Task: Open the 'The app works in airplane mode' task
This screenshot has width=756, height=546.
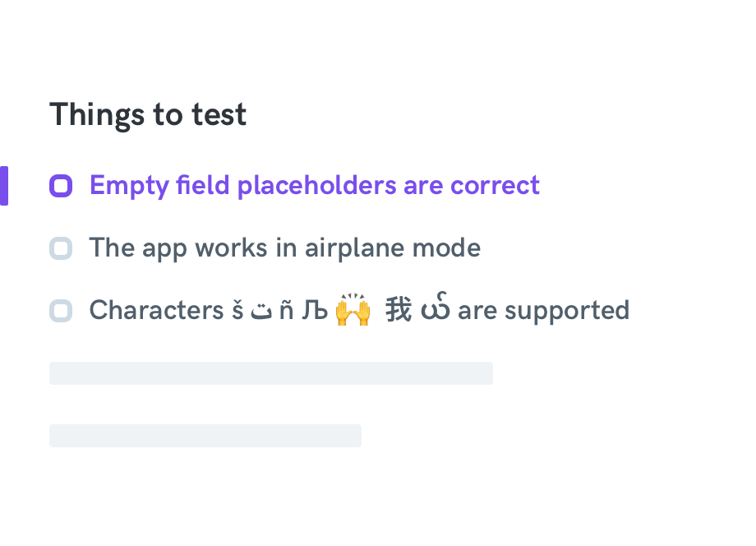Action: [285, 248]
